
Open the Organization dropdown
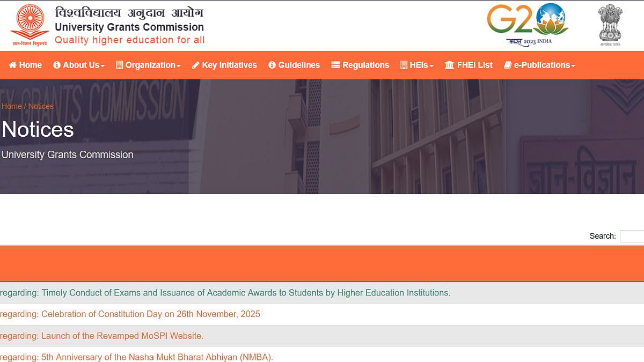pos(149,65)
